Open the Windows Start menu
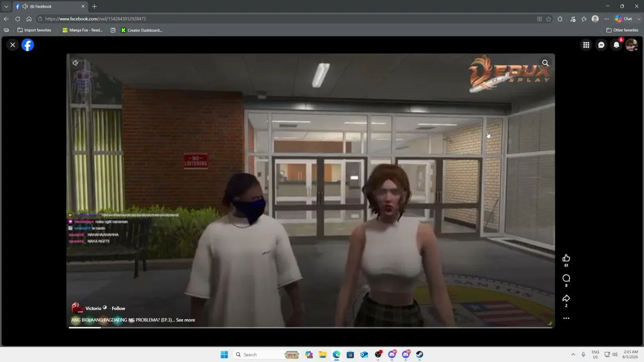This screenshot has height=362, width=644. (x=224, y=354)
